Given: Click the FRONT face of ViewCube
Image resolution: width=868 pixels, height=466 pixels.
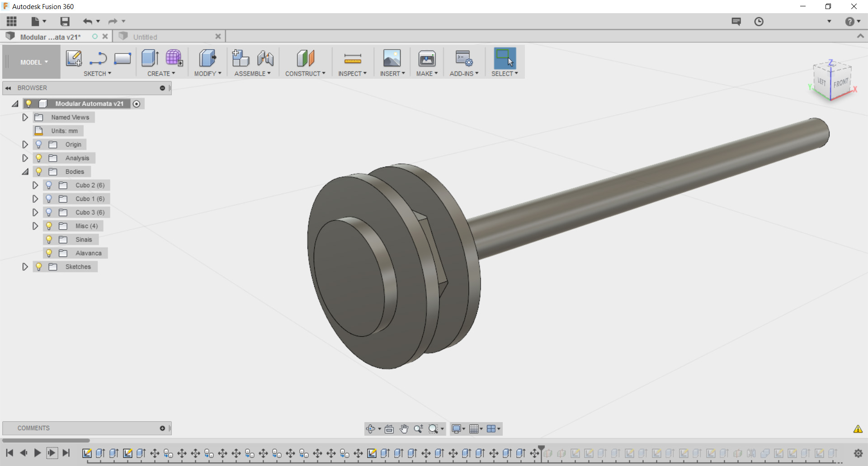Looking at the screenshot, I should [x=841, y=83].
